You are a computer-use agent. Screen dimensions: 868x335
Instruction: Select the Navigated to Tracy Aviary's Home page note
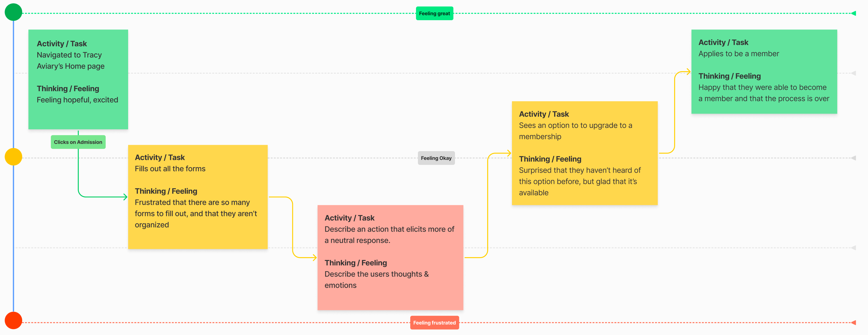tap(78, 80)
